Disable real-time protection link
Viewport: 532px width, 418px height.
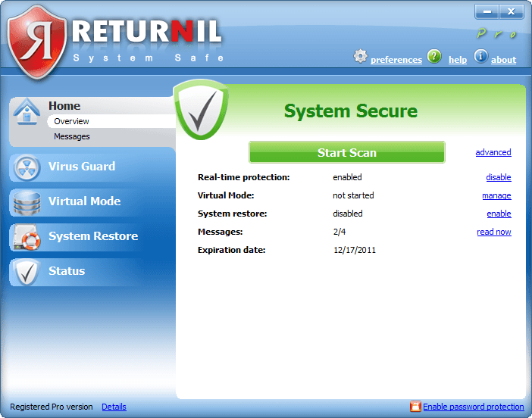pyautogui.click(x=499, y=177)
